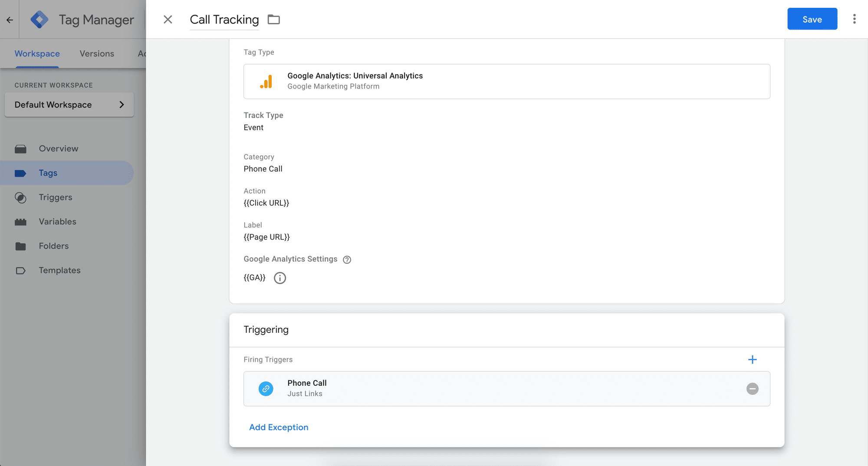Select the Universal Analytics tag type card

(x=506, y=82)
